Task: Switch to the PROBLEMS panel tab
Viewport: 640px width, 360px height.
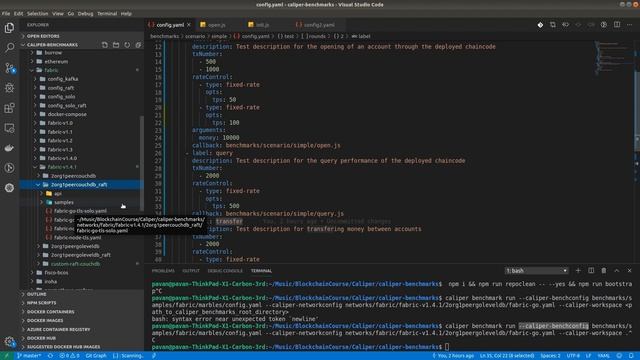Action: [163, 271]
